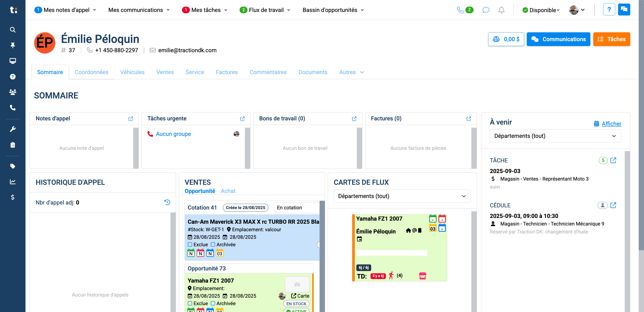
Task: Click the blue Communications button
Action: pyautogui.click(x=558, y=39)
